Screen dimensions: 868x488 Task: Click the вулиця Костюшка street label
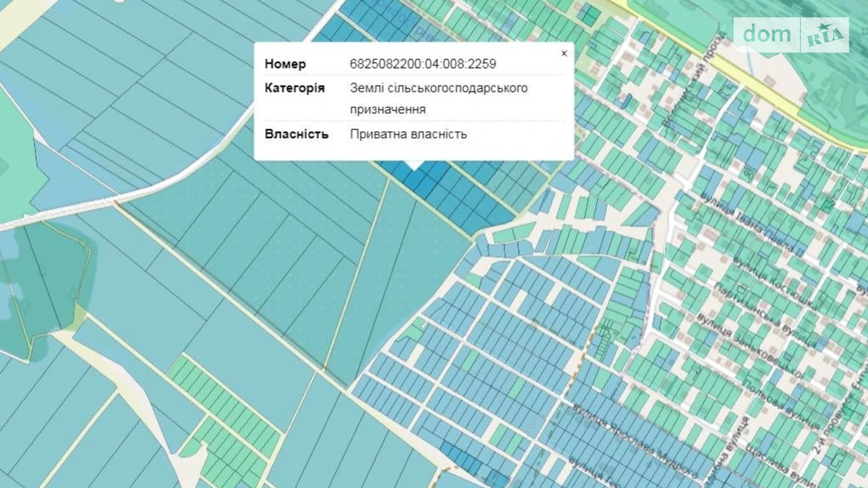tap(774, 282)
